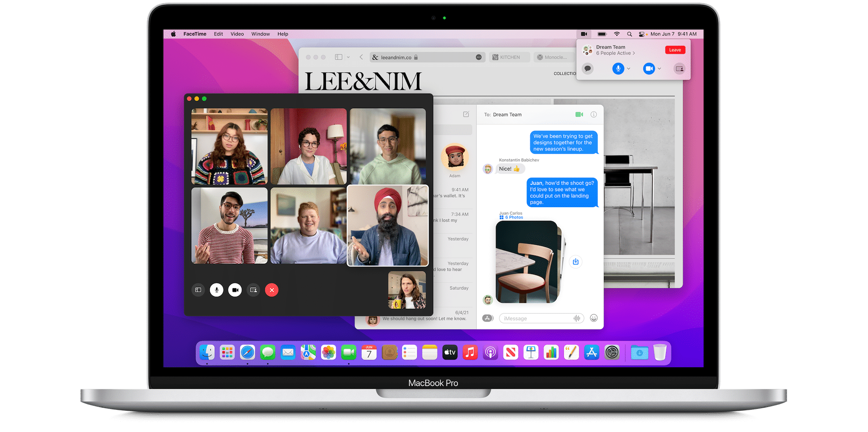Open Safari in the Dock
The width and height of the screenshot is (868, 432).
pos(247,352)
